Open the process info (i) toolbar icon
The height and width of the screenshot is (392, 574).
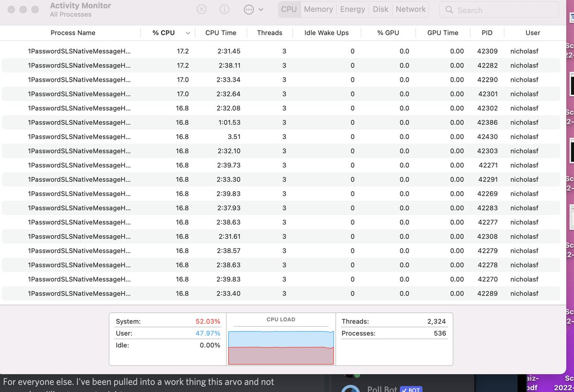(x=224, y=10)
